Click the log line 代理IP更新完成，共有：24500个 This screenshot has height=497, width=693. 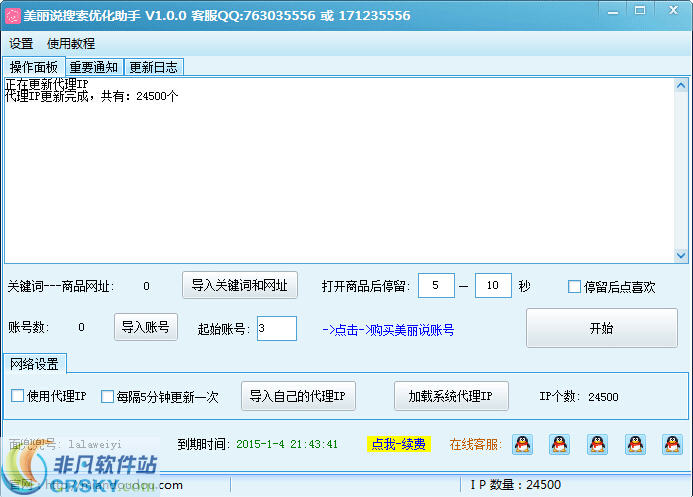coord(91,96)
